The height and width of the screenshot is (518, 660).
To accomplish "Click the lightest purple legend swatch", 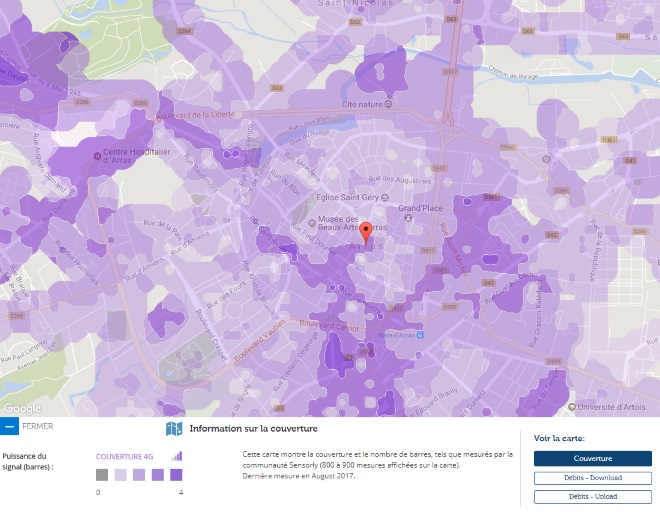I will tap(120, 476).
